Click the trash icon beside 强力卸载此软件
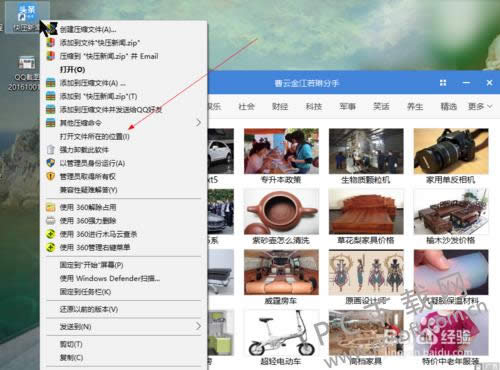 coord(51,150)
